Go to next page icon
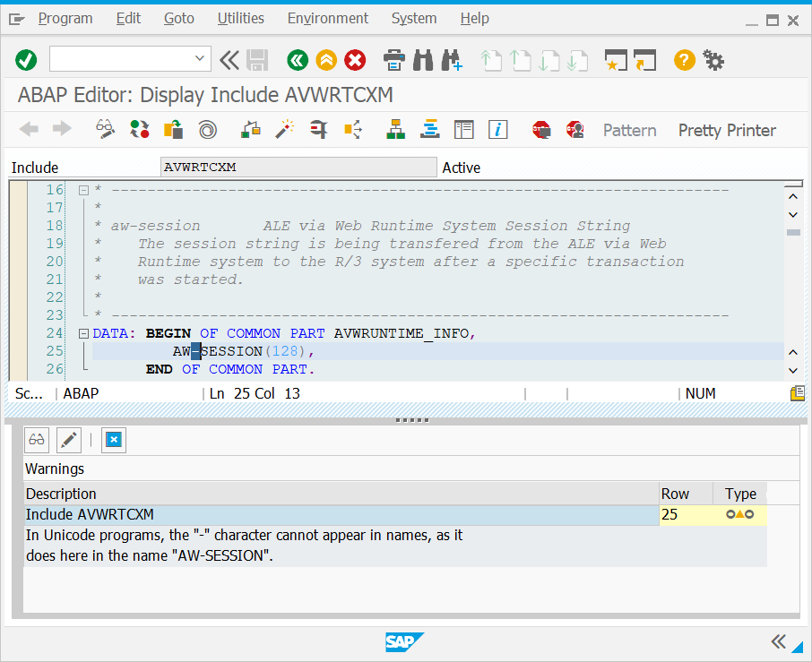812x662 pixels. tap(549, 60)
